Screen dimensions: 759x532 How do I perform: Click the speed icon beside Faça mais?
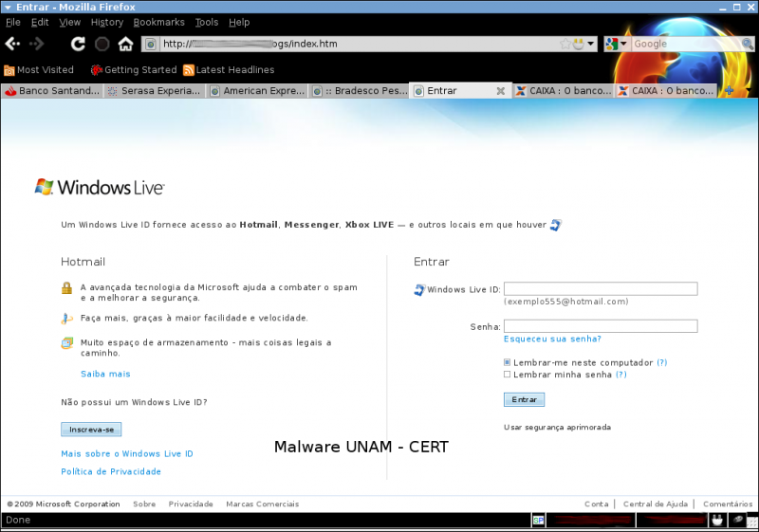[66, 319]
